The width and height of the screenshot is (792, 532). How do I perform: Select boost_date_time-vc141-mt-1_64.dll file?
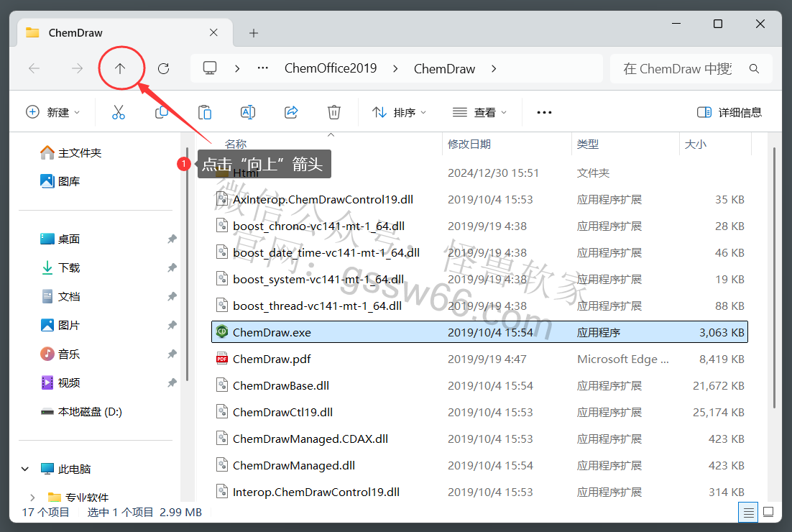coord(479,252)
